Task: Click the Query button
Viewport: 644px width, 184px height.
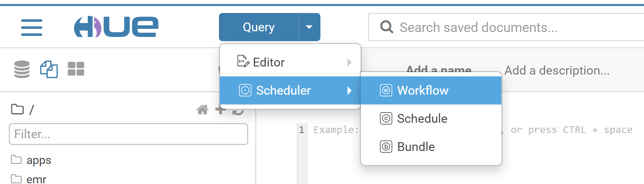Action: pos(259,27)
